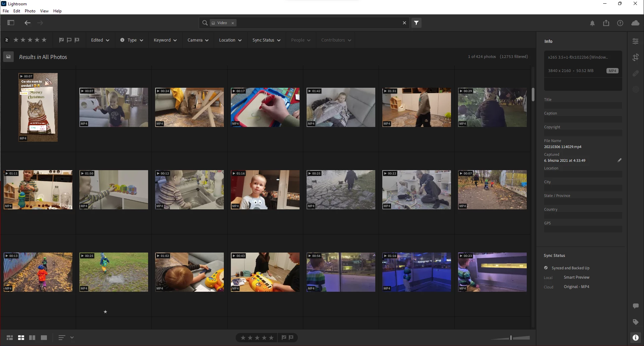Viewport: 644px width, 346px height.
Task: Filter by five star rating
Action: click(x=44, y=40)
